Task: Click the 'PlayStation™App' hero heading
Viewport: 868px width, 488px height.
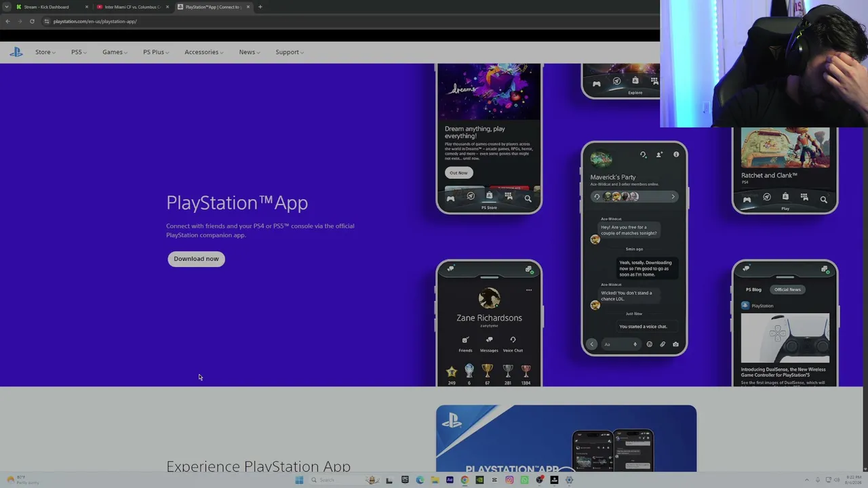Action: coord(237,203)
